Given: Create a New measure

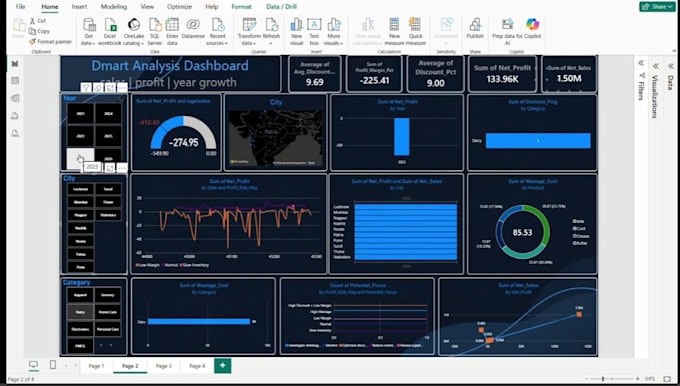Looking at the screenshot, I should coord(394,32).
